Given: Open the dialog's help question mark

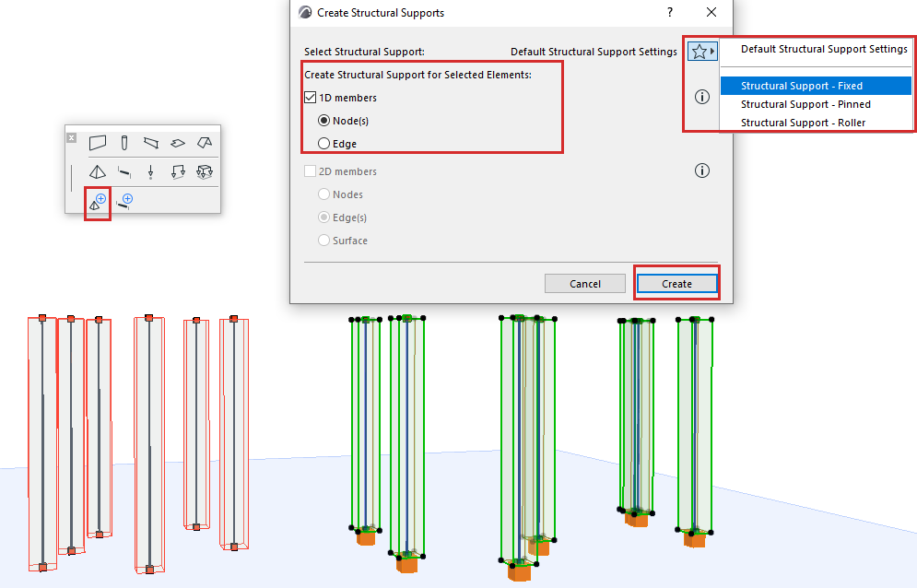Looking at the screenshot, I should 670,12.
